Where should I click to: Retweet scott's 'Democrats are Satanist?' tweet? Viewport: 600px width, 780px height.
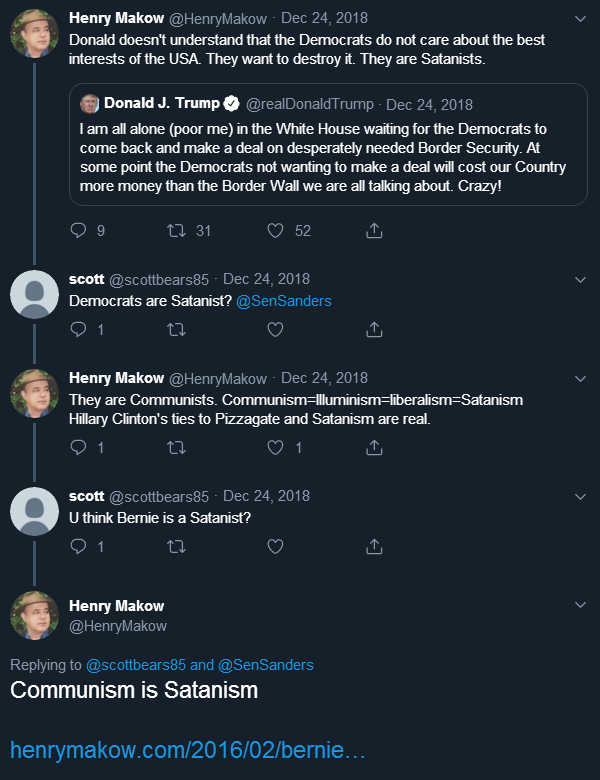[x=177, y=329]
